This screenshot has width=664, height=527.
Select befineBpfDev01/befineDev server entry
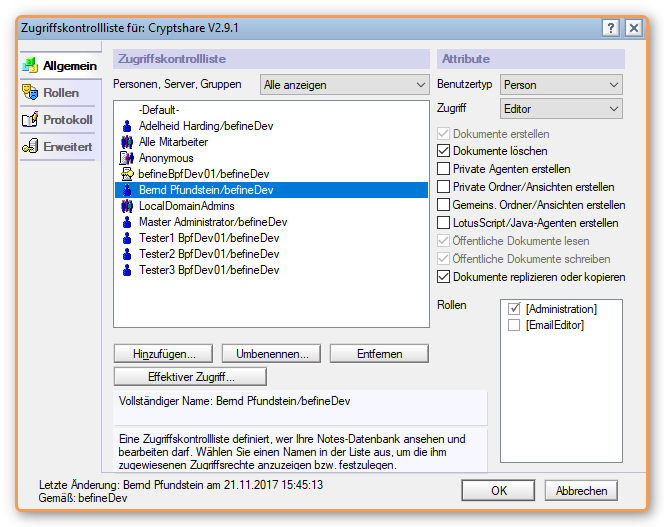(271, 174)
